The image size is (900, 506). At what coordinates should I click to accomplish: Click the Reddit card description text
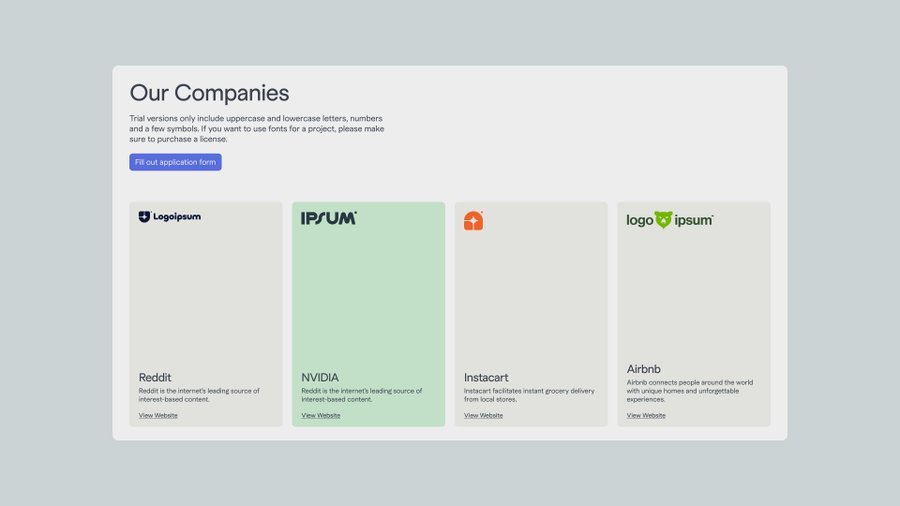click(199, 395)
